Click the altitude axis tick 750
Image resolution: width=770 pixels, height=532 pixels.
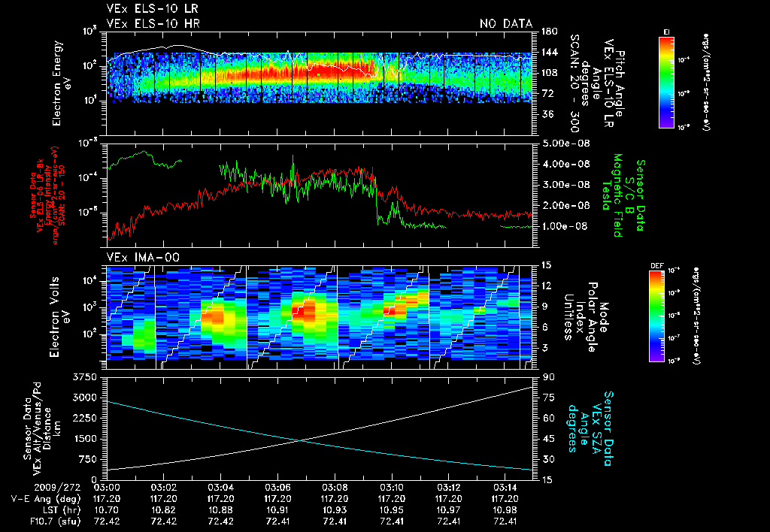[88, 460]
